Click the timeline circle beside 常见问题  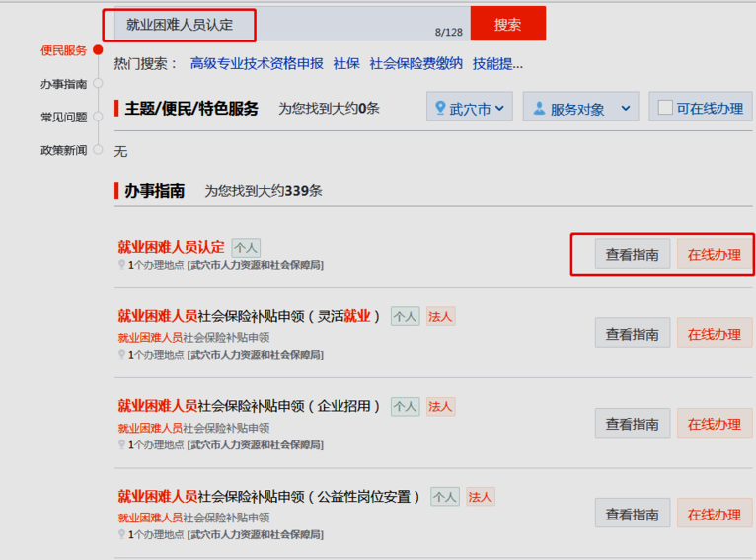(98, 117)
